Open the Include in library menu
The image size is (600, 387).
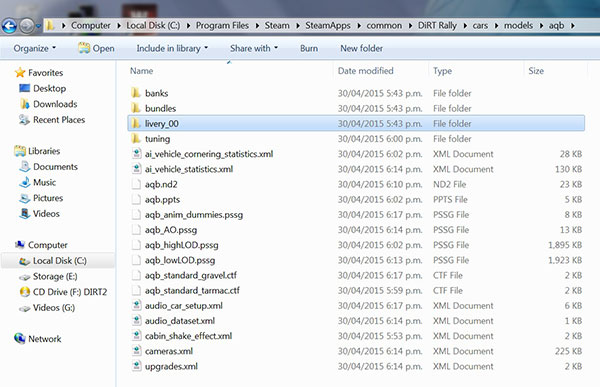pyautogui.click(x=172, y=49)
